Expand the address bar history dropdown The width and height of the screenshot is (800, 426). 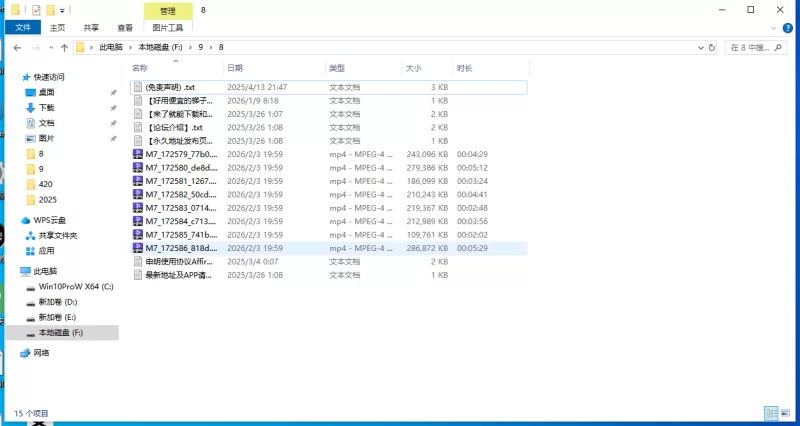point(701,47)
